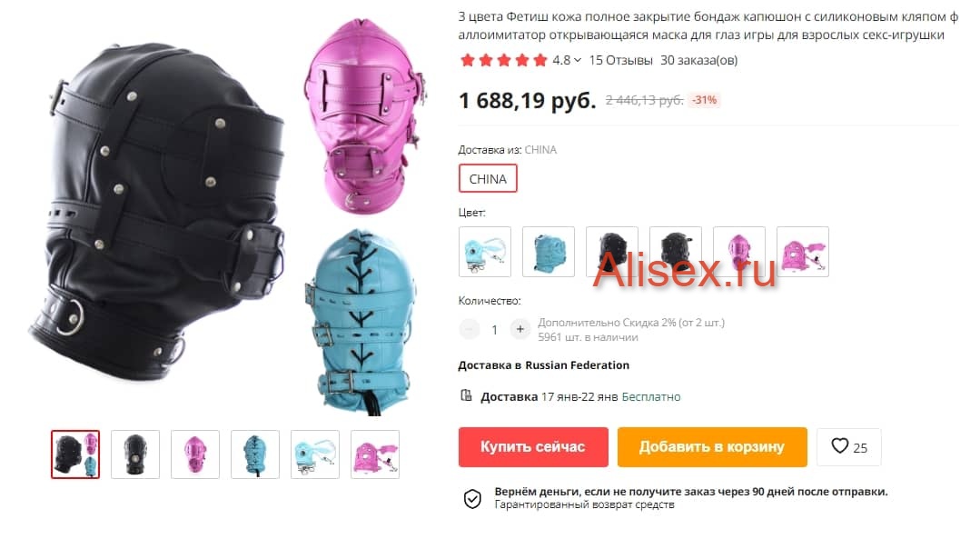
Task: Click the Добавить в корзину button
Action: pos(712,447)
